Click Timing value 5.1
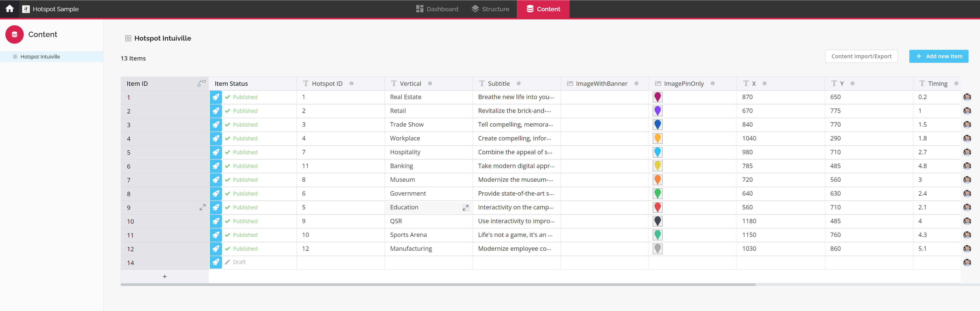The image size is (980, 311). pos(922,249)
